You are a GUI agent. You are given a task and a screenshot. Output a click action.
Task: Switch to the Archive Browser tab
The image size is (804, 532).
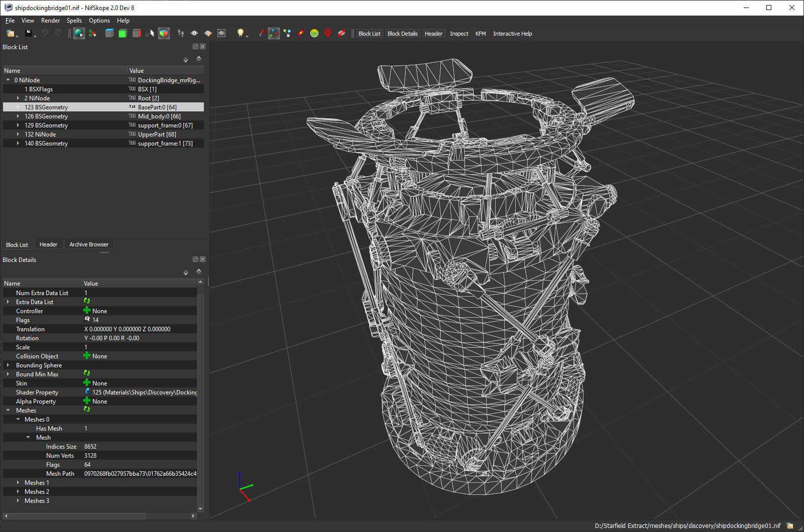coord(89,244)
